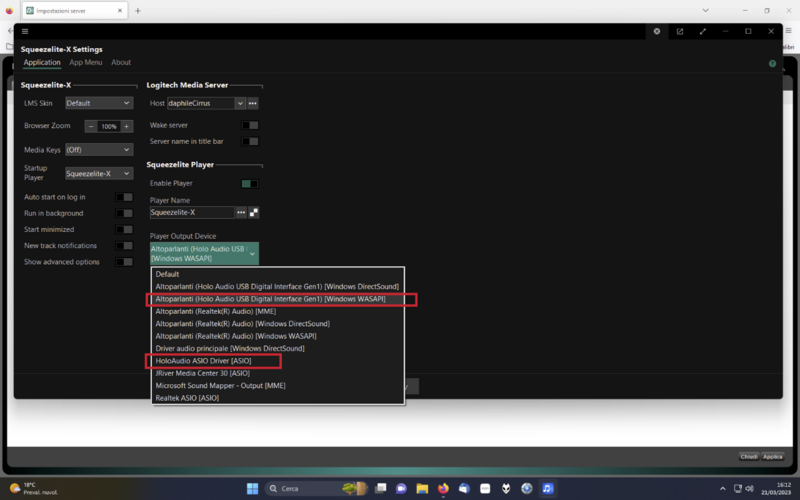Open the hamburger menu in title bar

click(x=25, y=31)
